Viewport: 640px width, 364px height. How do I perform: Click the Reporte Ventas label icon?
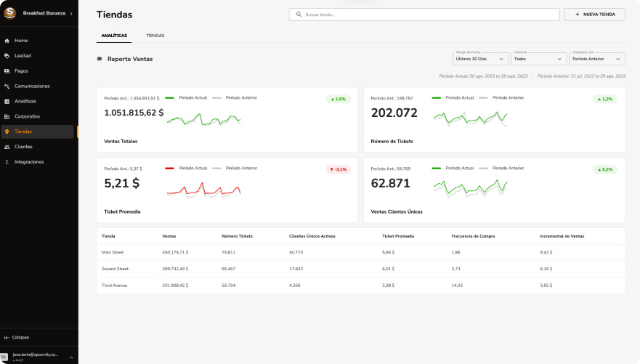pyautogui.click(x=100, y=59)
